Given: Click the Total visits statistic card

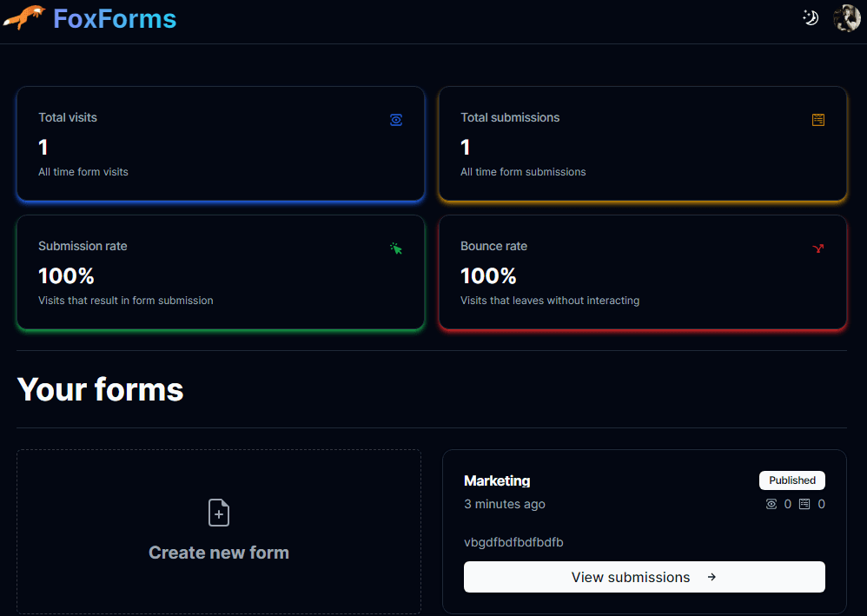Looking at the screenshot, I should [x=220, y=144].
